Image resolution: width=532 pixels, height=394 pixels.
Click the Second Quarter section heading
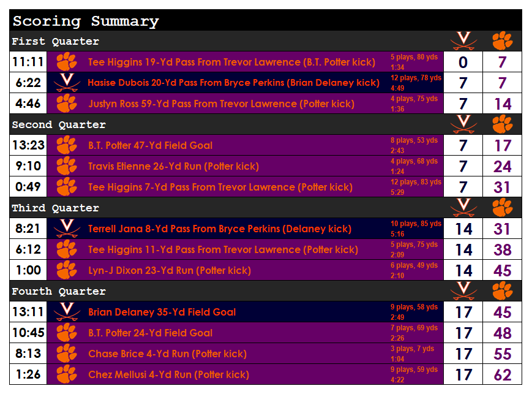59,124
